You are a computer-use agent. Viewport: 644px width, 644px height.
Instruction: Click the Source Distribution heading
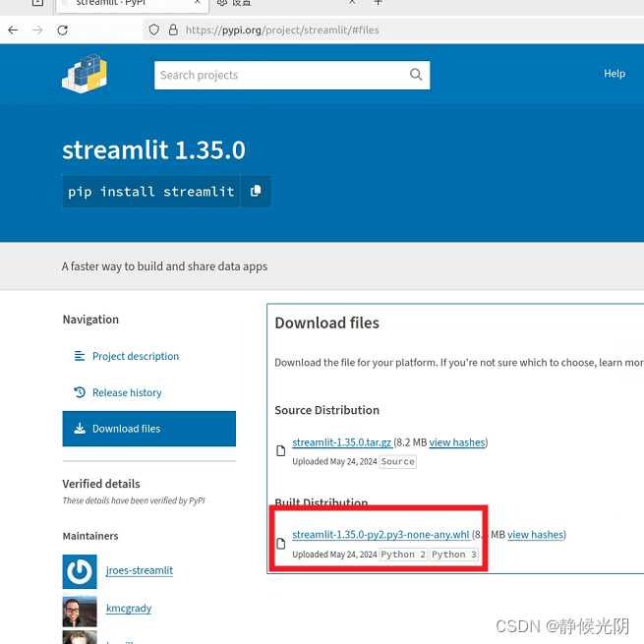coord(327,410)
